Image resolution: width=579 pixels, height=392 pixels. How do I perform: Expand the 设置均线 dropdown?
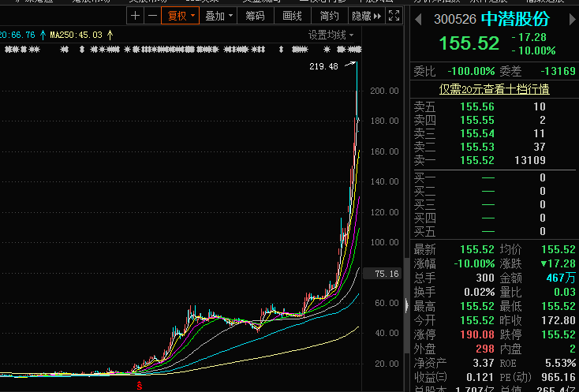331,35
